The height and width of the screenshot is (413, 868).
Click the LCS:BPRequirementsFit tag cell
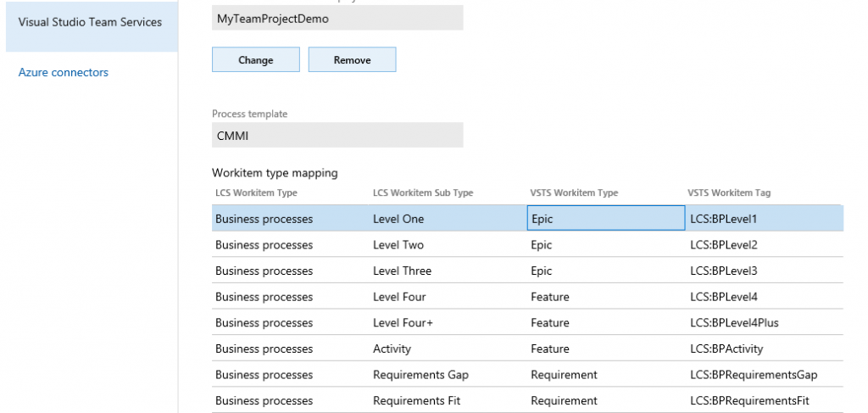(x=753, y=400)
